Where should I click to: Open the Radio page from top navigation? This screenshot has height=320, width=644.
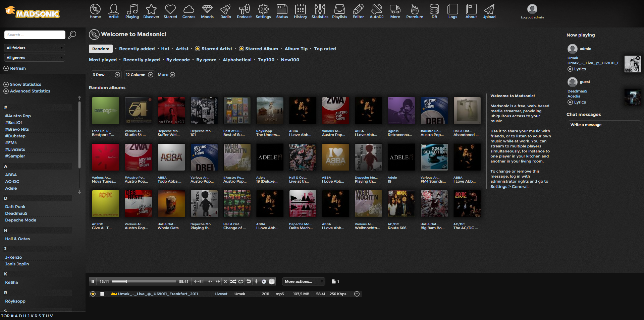[x=225, y=11]
